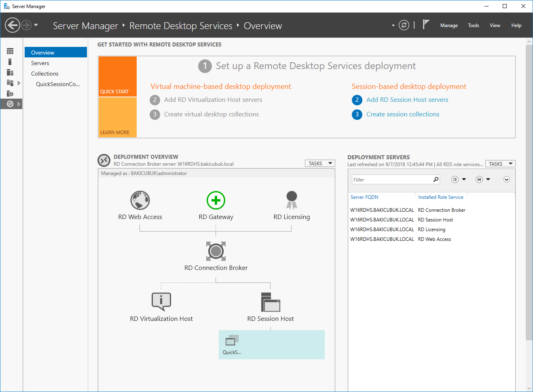The image size is (533, 392).
Task: Select the All Servers sidebar icon
Action: (x=10, y=72)
